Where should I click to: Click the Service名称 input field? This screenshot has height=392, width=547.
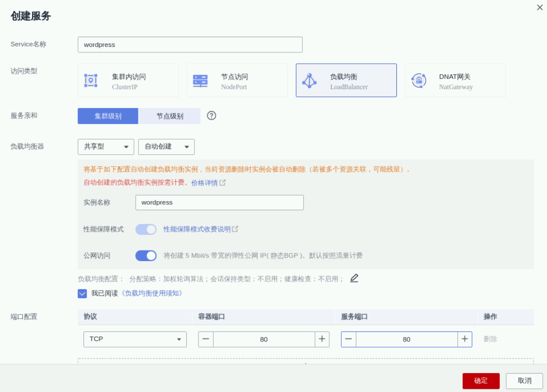(190, 45)
